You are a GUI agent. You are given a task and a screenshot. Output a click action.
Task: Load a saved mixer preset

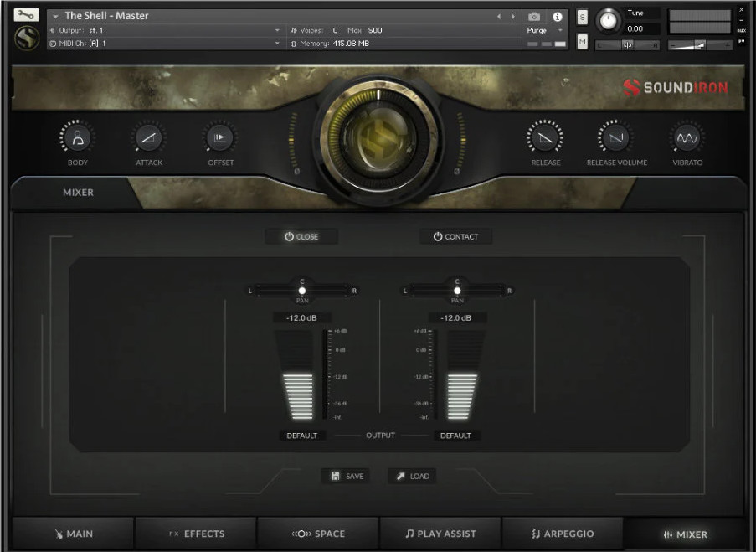[411, 476]
